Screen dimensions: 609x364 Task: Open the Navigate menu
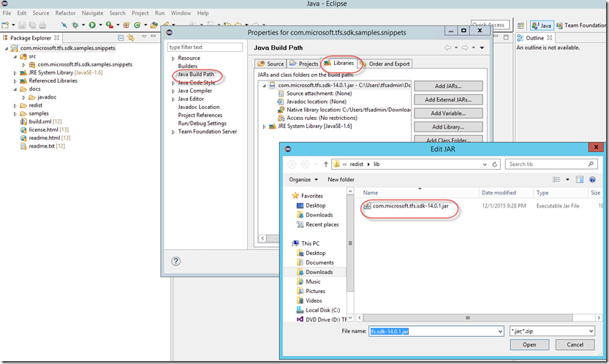92,13
